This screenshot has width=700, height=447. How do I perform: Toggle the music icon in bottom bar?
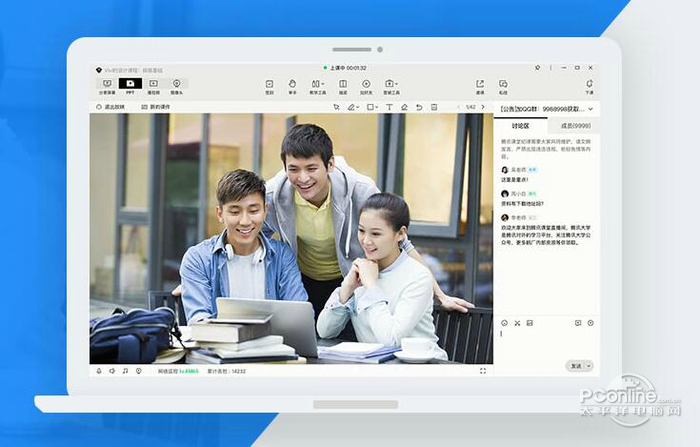click(124, 371)
